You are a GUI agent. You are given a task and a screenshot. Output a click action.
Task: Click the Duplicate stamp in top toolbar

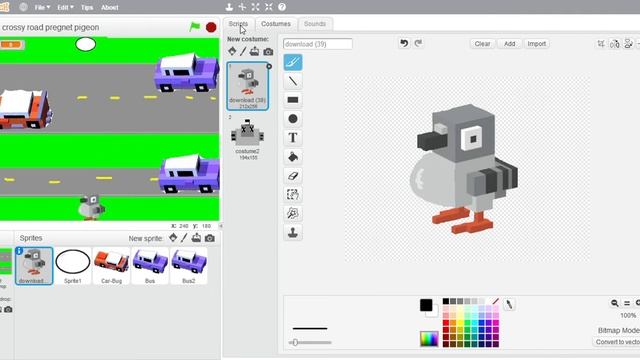click(x=229, y=7)
